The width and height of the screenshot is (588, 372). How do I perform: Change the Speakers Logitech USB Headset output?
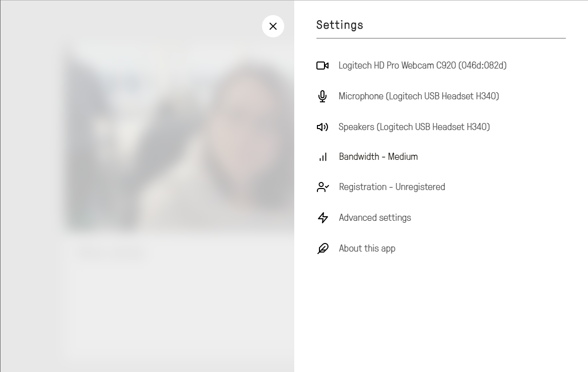click(x=414, y=127)
